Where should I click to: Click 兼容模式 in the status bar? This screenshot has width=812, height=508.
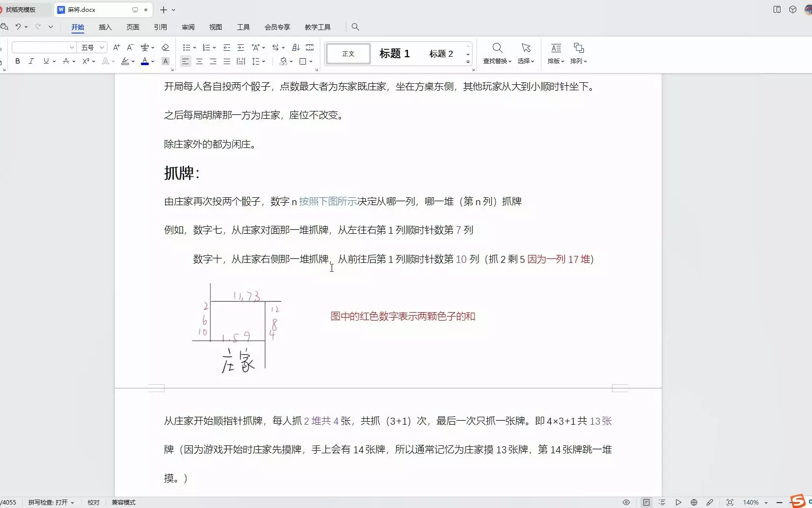click(123, 502)
